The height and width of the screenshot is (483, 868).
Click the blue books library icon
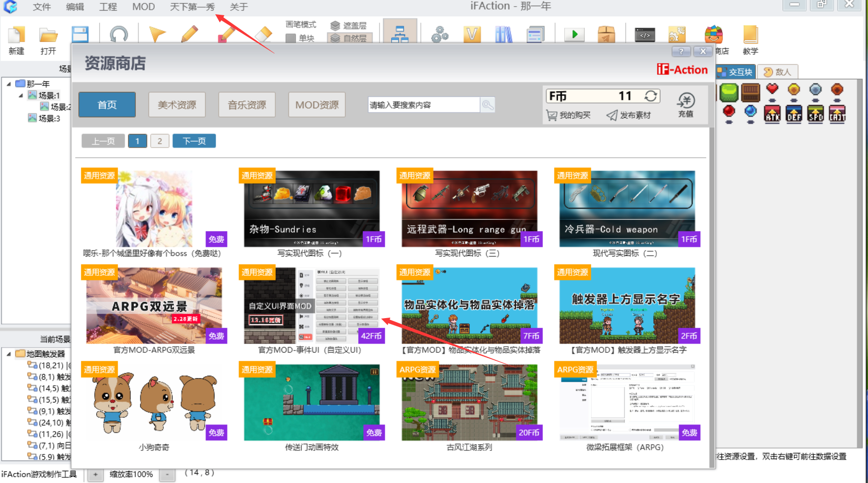504,35
